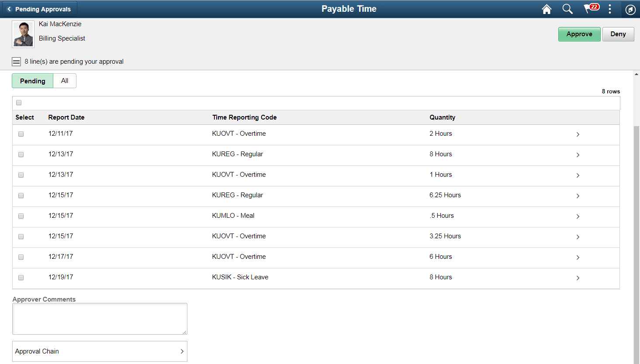
Task: Switch to the Pending tab
Action: [32, 81]
